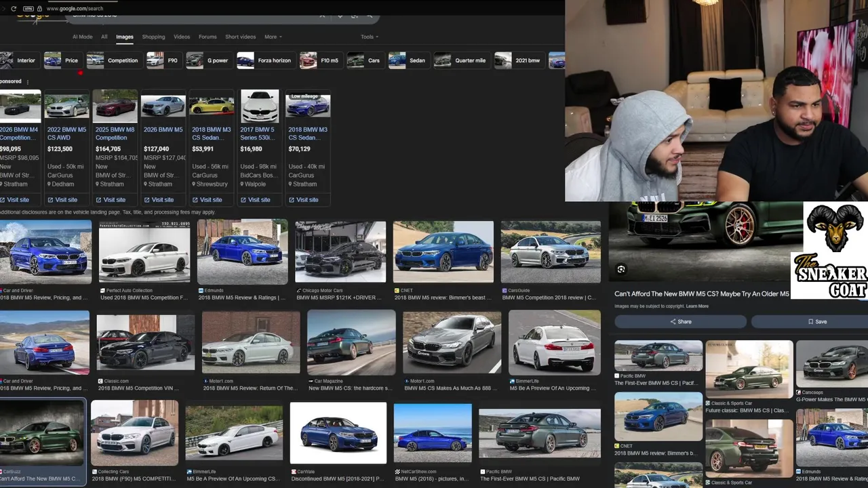Filter images by F90 chip

click(x=163, y=60)
